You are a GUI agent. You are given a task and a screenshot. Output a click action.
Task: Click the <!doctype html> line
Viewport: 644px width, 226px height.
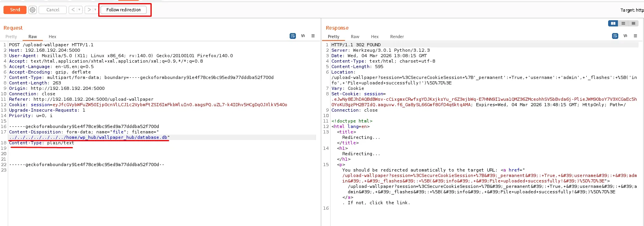[352, 121]
